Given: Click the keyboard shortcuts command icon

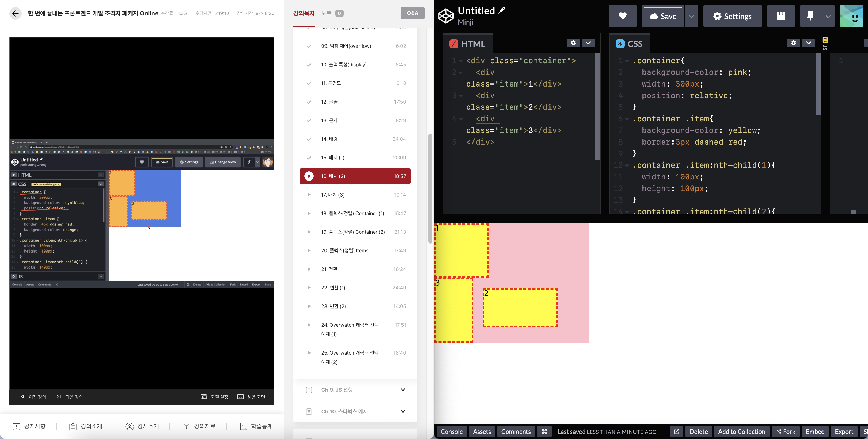Looking at the screenshot, I should [544, 432].
